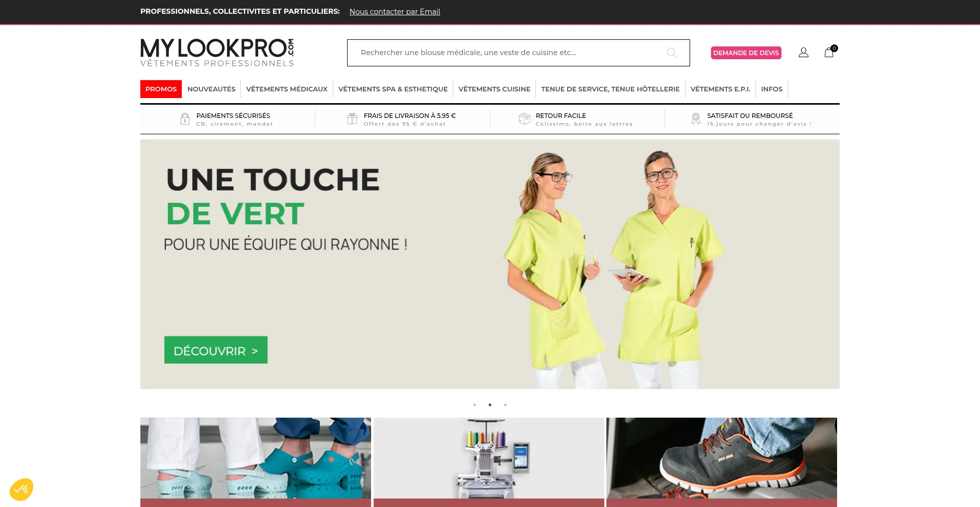Click "PROFESSIONNELS, COLLECTIVITES ET PARTICULIERS:" text
Screen dimensions: 980x507
pyautogui.click(x=240, y=11)
